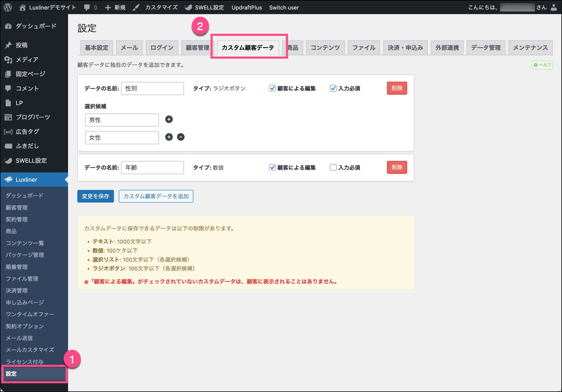
Task: Toggle 顧客による編集 for 年齢 field
Action: click(272, 167)
